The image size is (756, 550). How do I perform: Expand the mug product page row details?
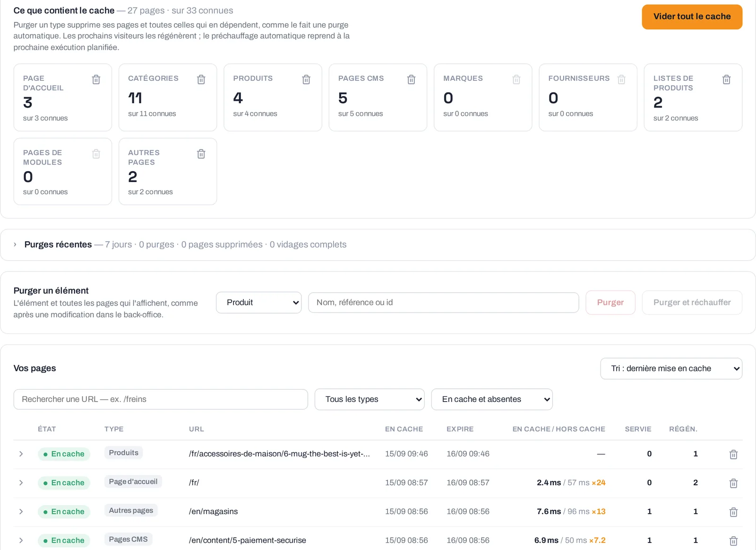(x=21, y=454)
